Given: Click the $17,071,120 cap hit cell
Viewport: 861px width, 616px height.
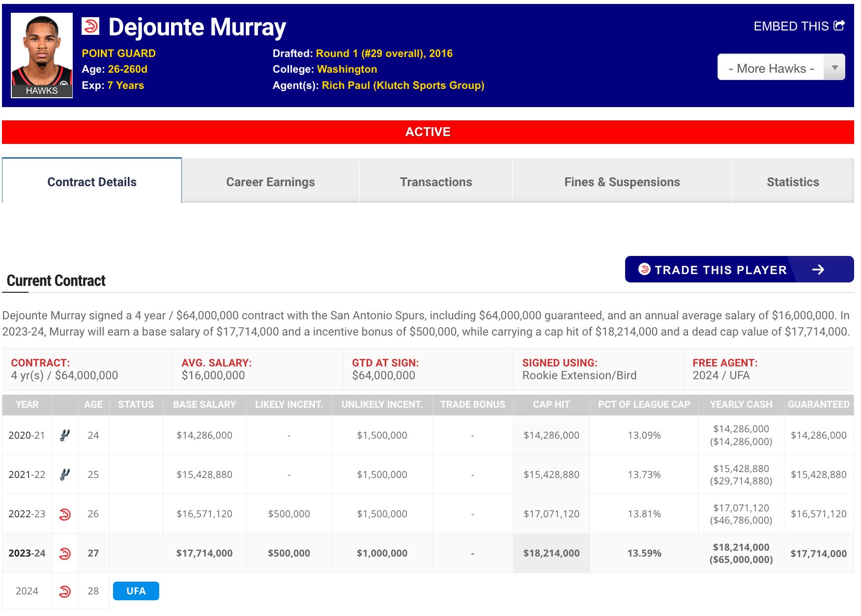Looking at the screenshot, I should [x=551, y=514].
